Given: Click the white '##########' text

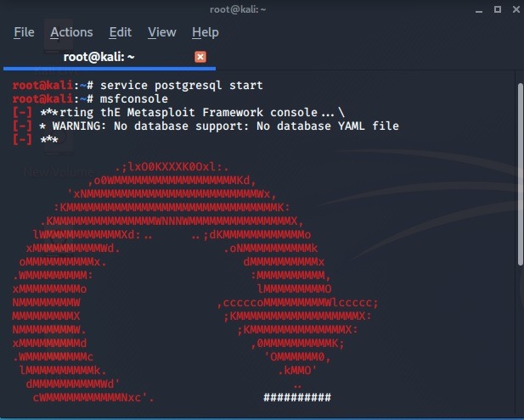Looking at the screenshot, I should pos(297,397).
